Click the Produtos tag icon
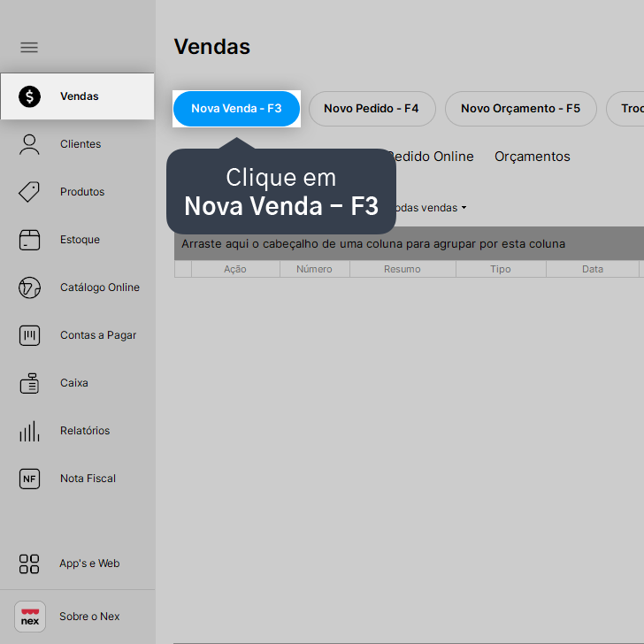The width and height of the screenshot is (644, 644). (x=29, y=192)
